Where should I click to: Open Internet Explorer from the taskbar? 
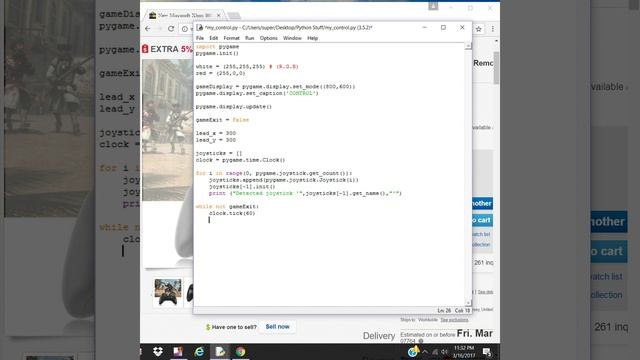tap(199, 351)
